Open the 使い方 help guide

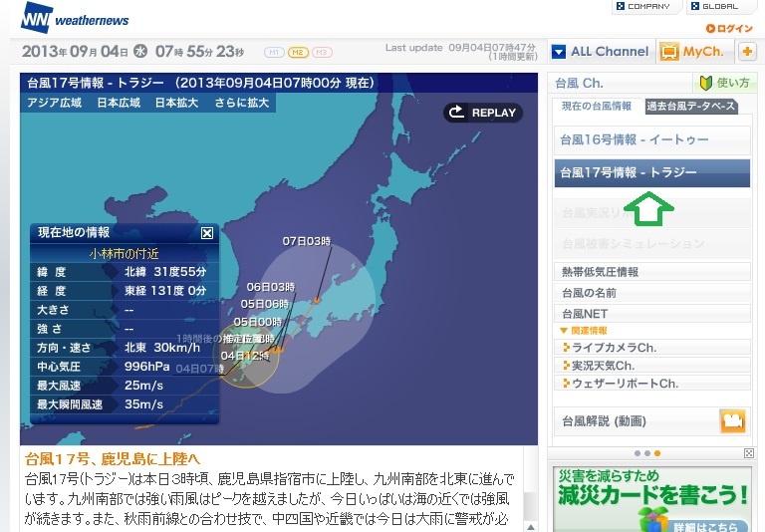[x=722, y=83]
